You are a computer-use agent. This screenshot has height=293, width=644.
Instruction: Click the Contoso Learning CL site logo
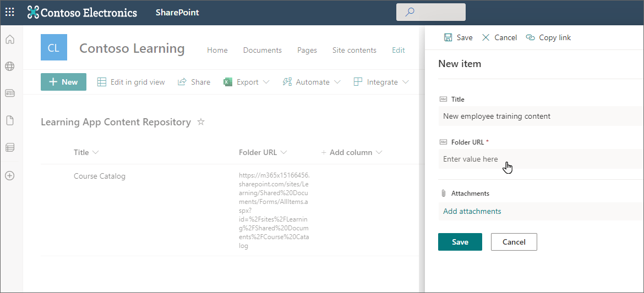click(53, 48)
